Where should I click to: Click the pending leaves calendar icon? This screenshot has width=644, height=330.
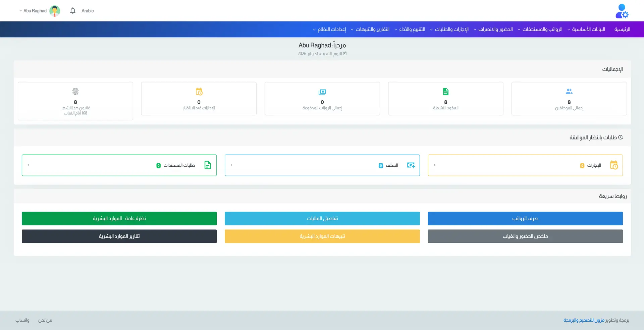pos(199,92)
